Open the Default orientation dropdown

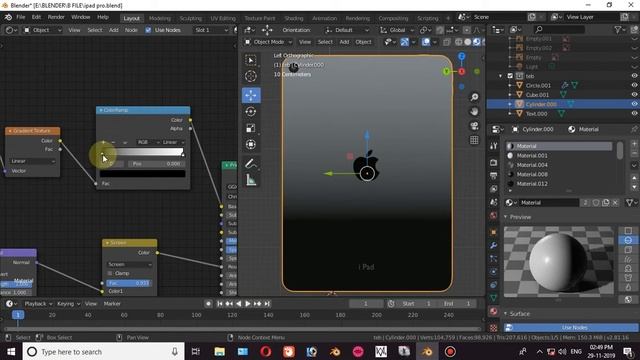point(347,30)
